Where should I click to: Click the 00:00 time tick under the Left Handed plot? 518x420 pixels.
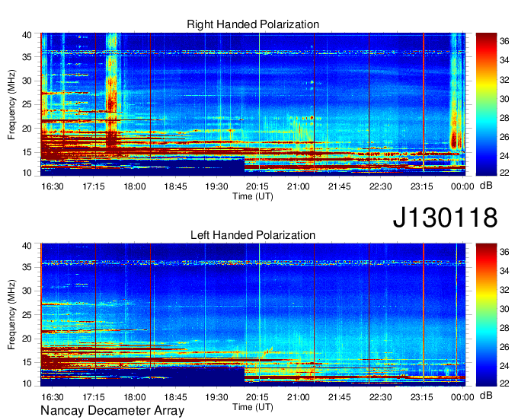coord(462,397)
